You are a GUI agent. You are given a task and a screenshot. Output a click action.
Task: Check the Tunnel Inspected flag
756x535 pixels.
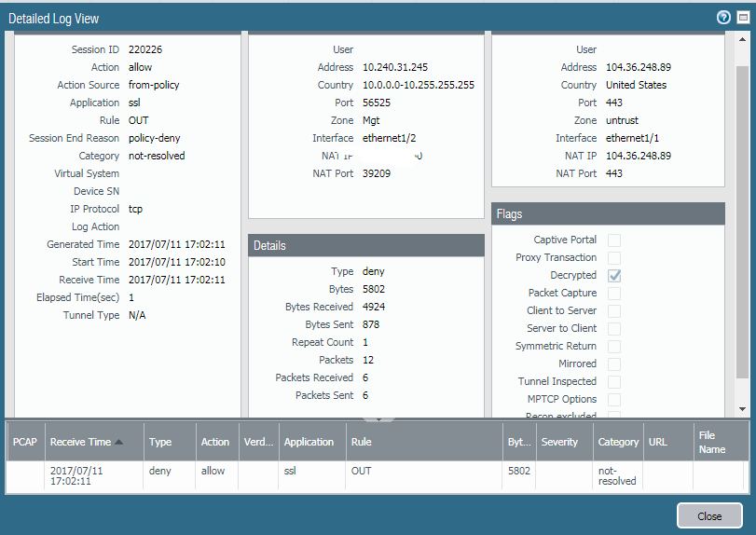click(614, 382)
